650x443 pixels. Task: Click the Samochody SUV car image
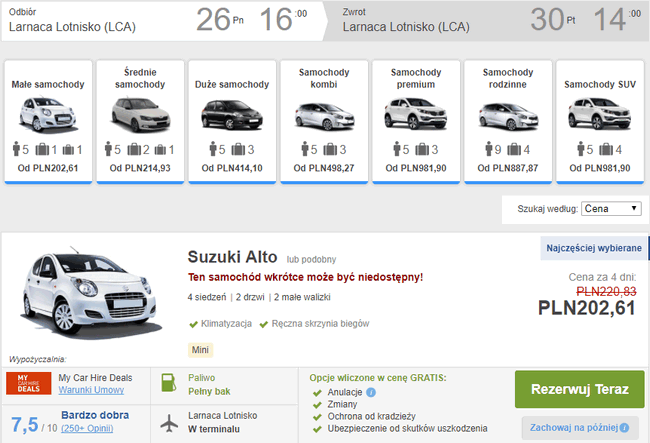[599, 114]
